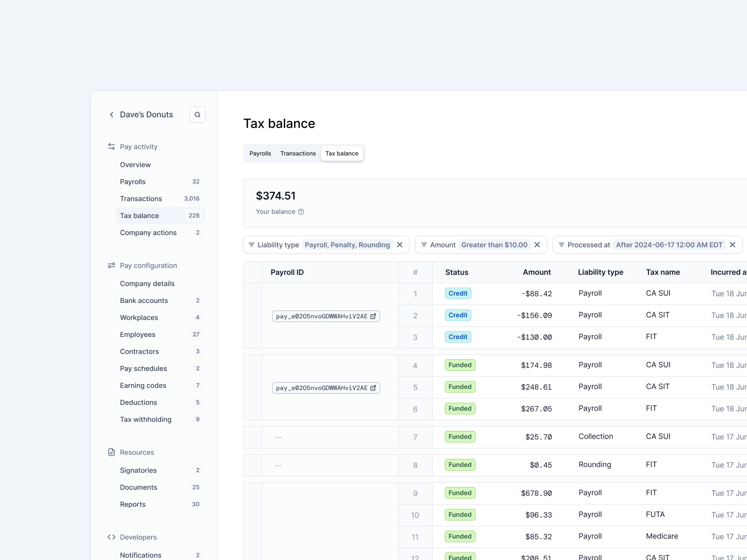
Task: Click the search icon beside Dave's Donuts
Action: click(197, 115)
